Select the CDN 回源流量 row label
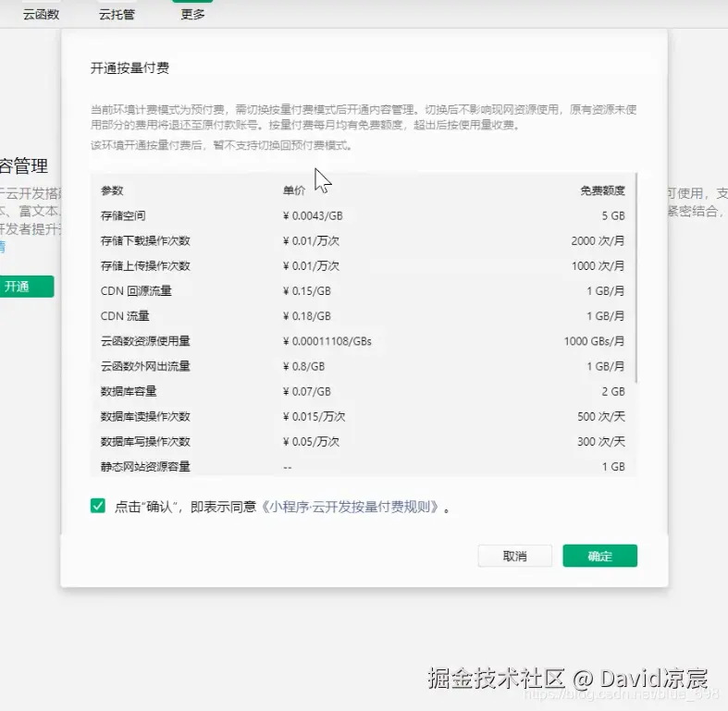Viewport: 728px width, 711px height. (136, 291)
